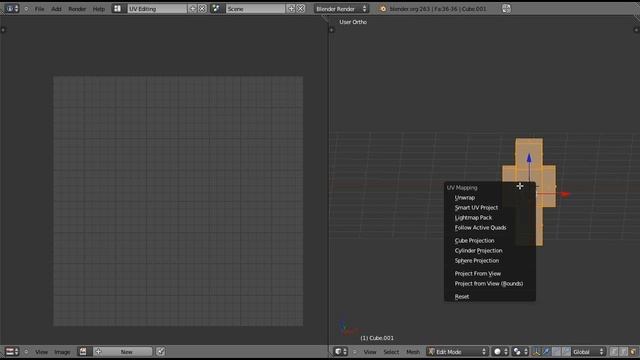Open 3D View's View menu
The height and width of the screenshot is (360, 640).
[x=370, y=352]
